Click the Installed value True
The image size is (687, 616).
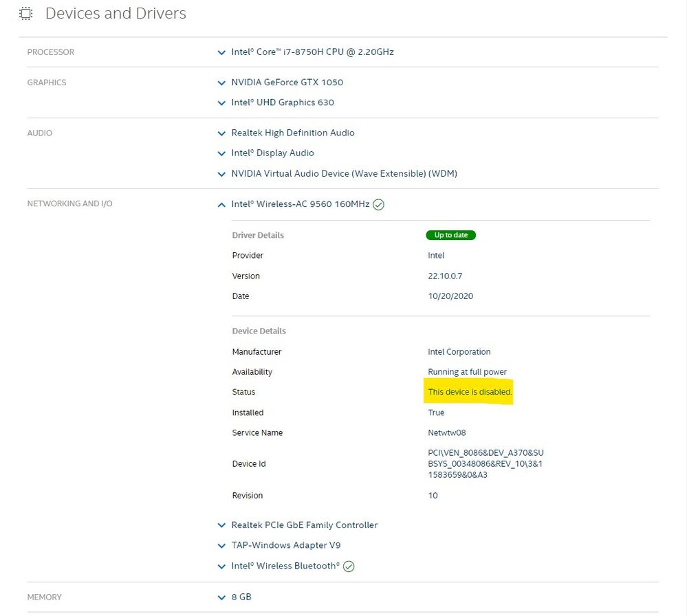436,412
